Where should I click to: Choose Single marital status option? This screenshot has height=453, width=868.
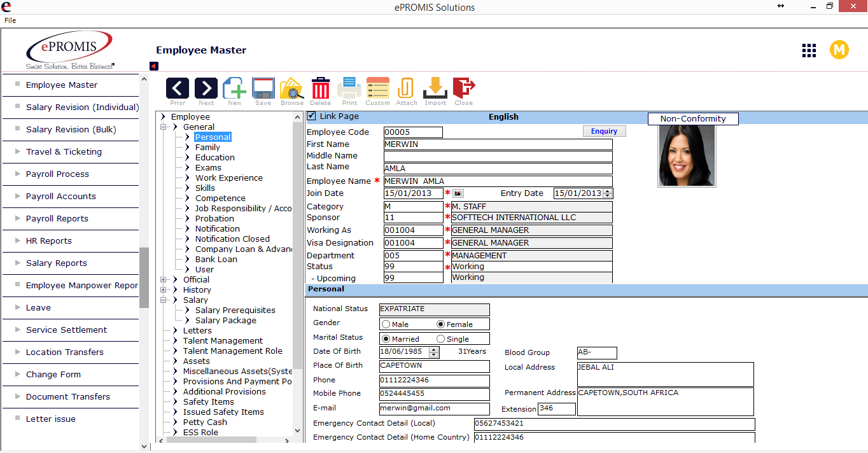click(441, 339)
